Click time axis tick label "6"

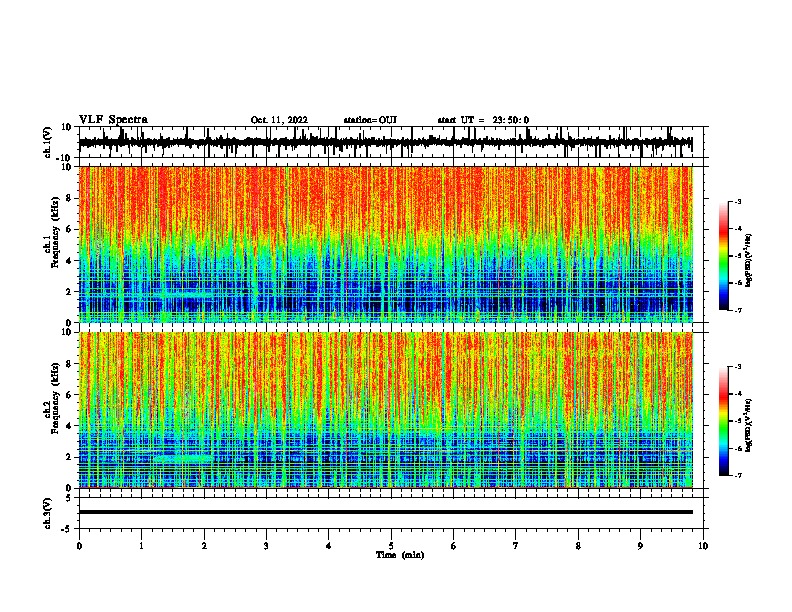[x=454, y=546]
